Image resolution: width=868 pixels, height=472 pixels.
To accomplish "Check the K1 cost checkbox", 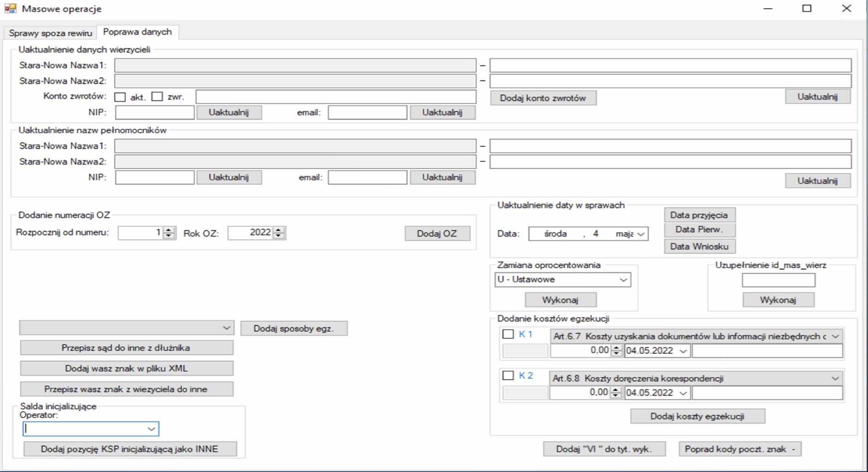I will 508,334.
